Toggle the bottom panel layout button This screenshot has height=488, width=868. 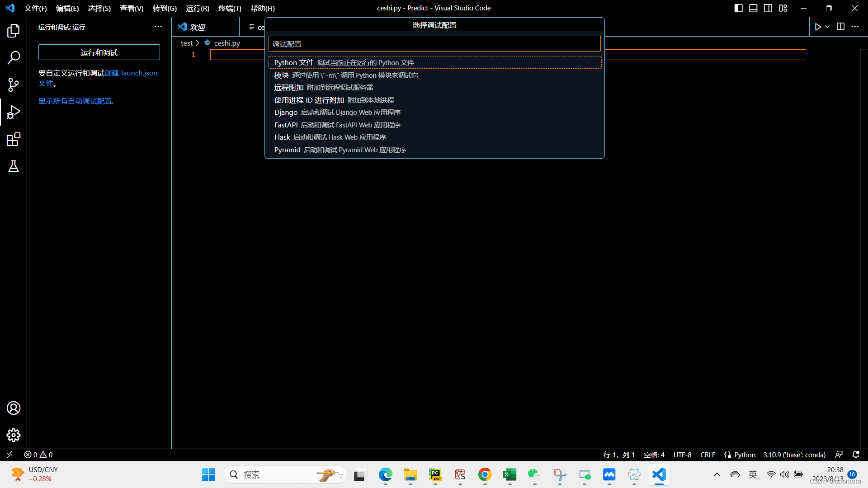[753, 8]
